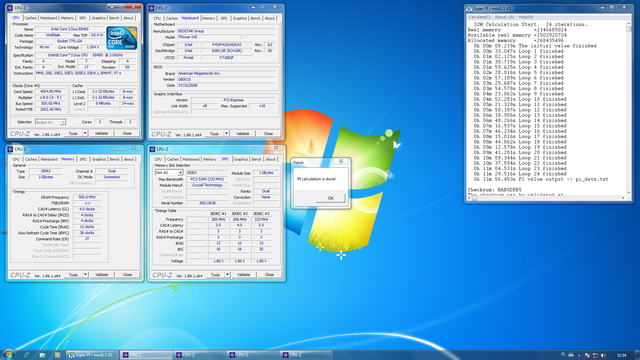Click the American Megatrends BIOS brand field
Screen dimensions: 640x360
(x=227, y=73)
